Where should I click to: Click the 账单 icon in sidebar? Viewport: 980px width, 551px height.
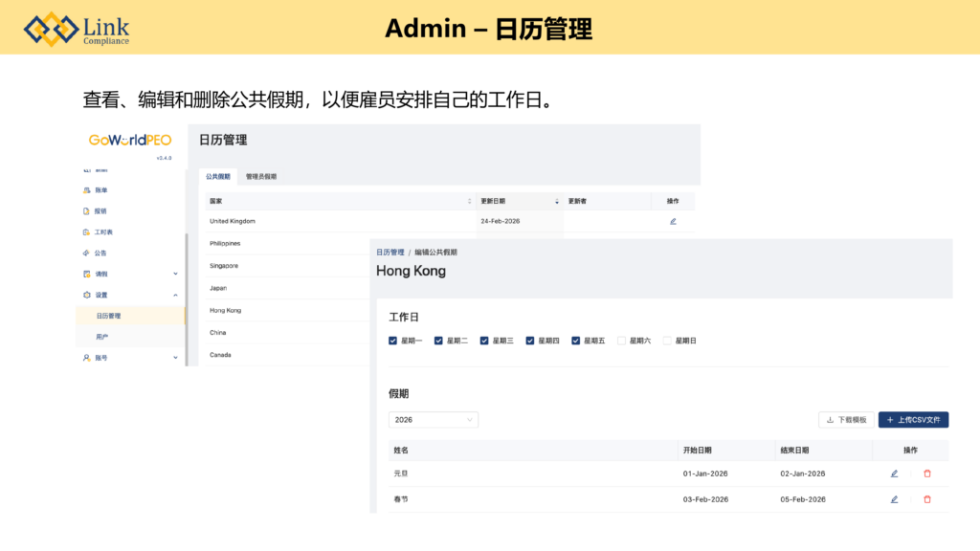[86, 190]
